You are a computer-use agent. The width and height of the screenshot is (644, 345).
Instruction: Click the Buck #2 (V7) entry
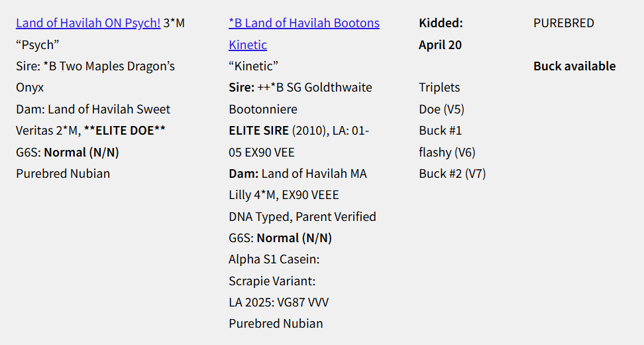[x=452, y=173]
